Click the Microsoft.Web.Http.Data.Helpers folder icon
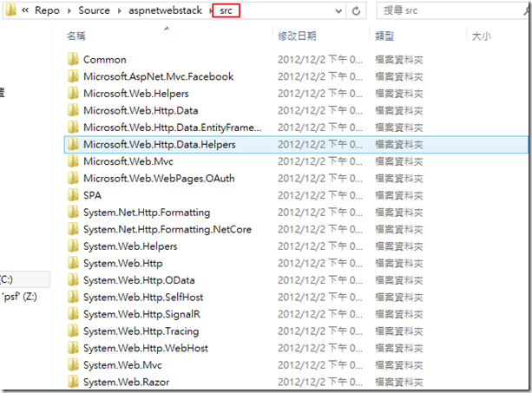 [x=73, y=144]
